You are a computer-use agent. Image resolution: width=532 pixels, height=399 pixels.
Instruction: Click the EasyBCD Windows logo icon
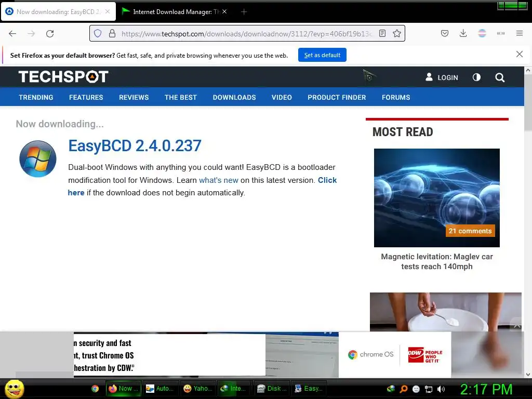pyautogui.click(x=37, y=159)
